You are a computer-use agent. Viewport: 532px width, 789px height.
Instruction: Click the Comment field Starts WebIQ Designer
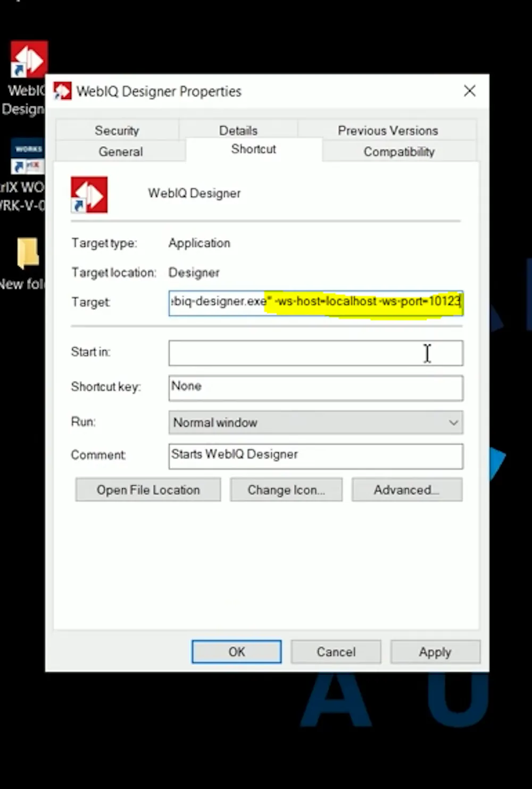tap(316, 456)
